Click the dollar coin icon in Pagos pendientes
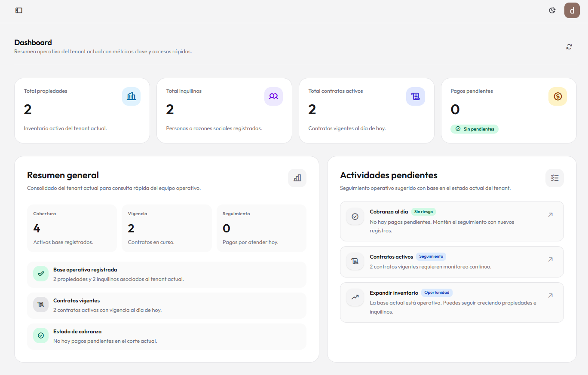The height and width of the screenshot is (375, 588). 558,96
